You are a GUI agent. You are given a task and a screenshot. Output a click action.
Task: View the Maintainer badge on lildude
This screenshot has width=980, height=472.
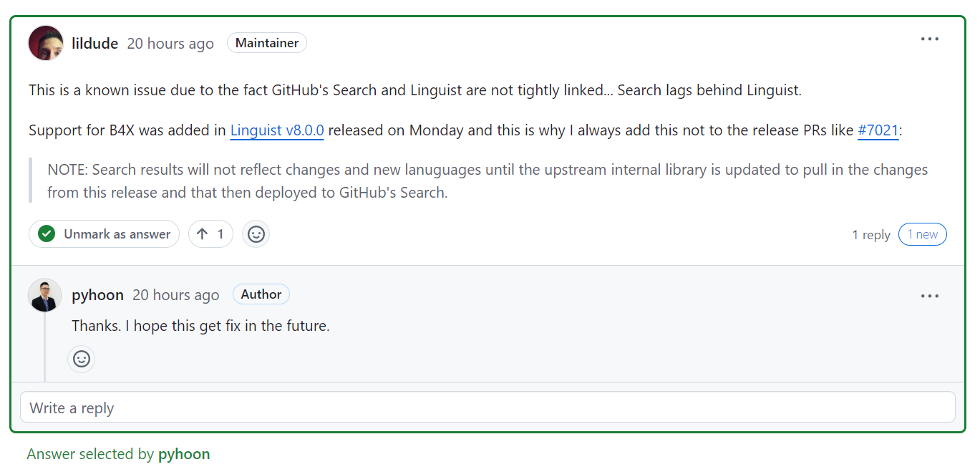pyautogui.click(x=266, y=42)
